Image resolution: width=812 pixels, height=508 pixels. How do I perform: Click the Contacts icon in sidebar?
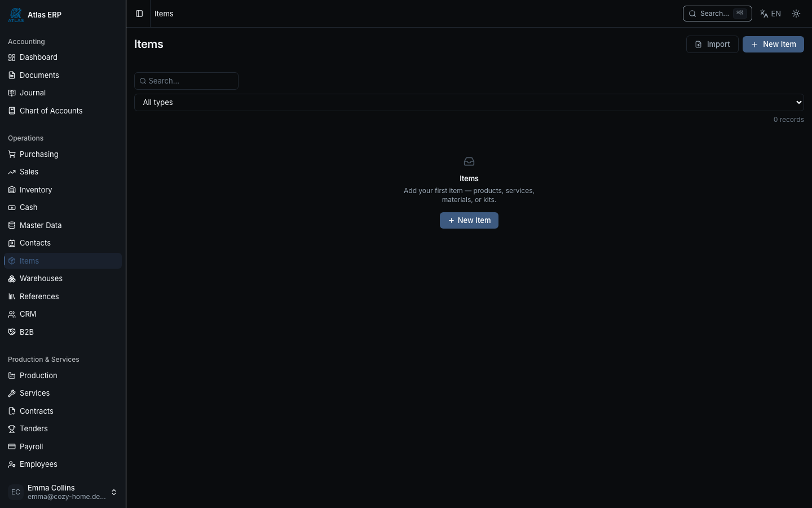12,243
